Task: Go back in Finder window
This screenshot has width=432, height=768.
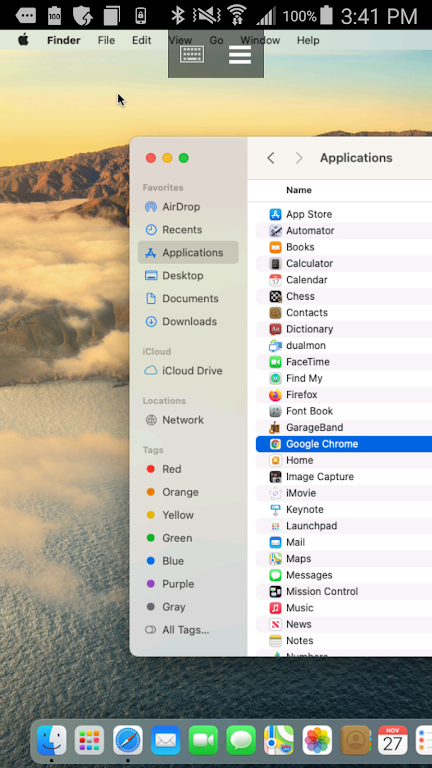Action: coord(271,158)
